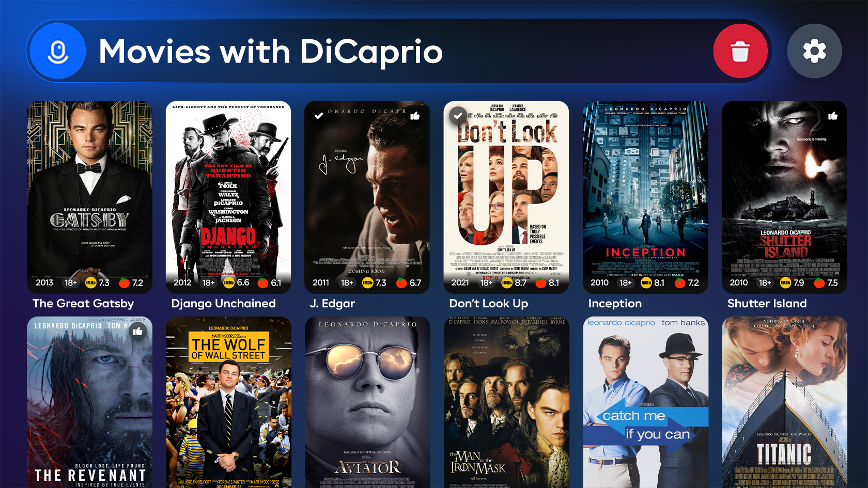Click the tomato rating icon on The Great Gatsby
868x488 pixels.
click(x=124, y=283)
